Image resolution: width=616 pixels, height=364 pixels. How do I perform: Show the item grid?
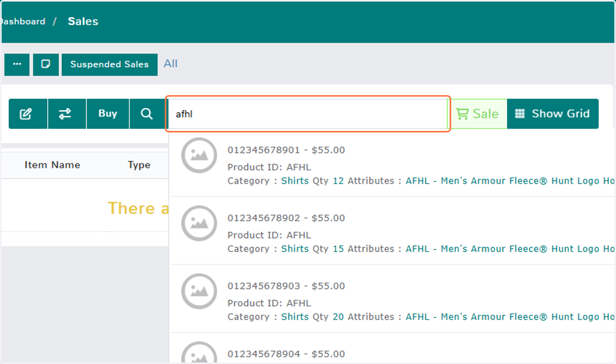(x=553, y=114)
